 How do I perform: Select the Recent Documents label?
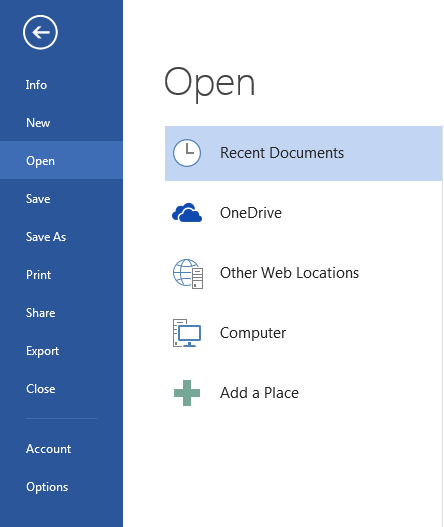click(282, 153)
